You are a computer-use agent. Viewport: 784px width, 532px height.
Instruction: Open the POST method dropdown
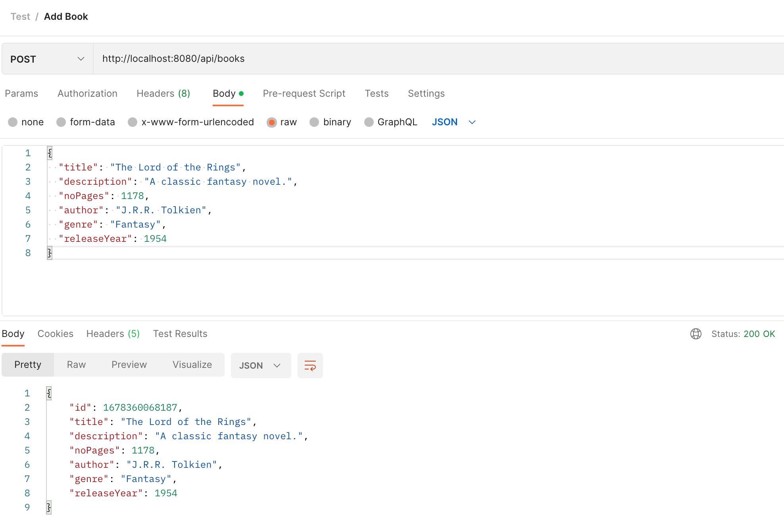point(48,59)
